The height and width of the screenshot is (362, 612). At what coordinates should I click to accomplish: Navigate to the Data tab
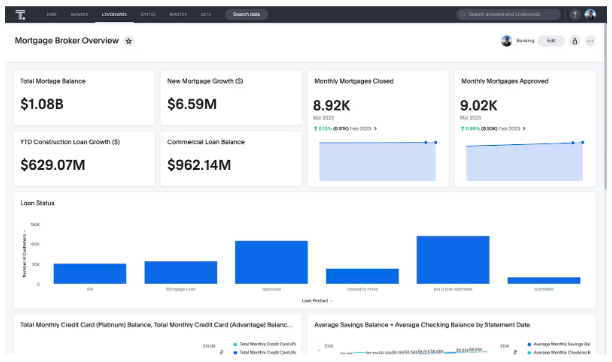(x=206, y=14)
